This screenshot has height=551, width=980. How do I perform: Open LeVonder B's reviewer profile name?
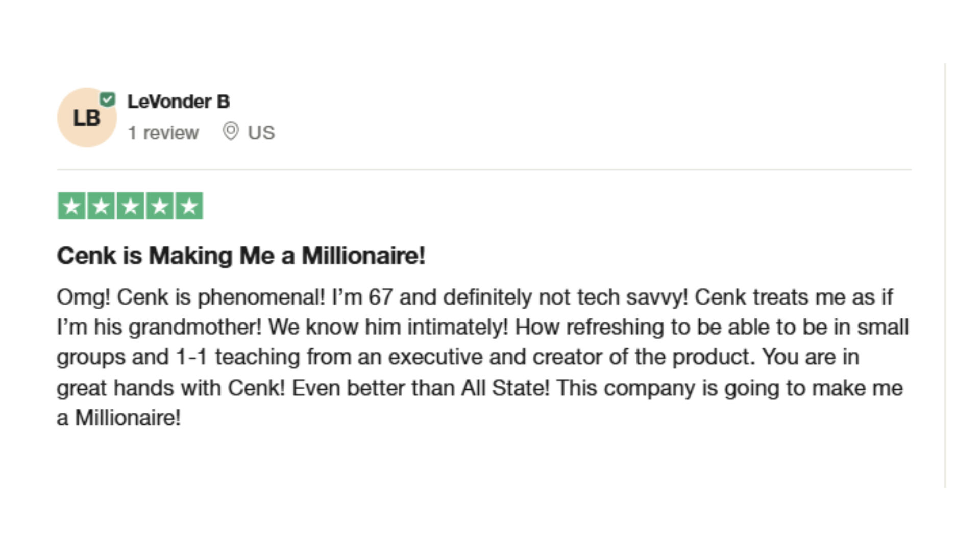pos(179,102)
